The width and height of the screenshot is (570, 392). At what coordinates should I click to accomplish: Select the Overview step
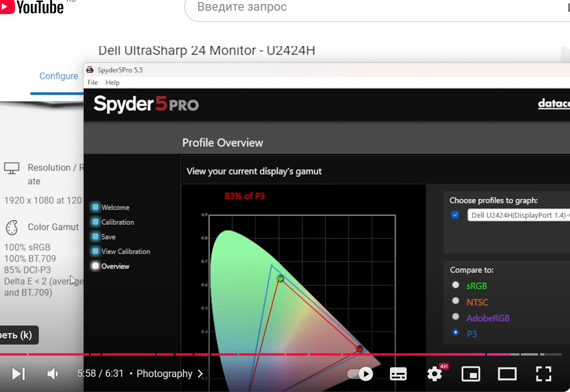[110, 266]
